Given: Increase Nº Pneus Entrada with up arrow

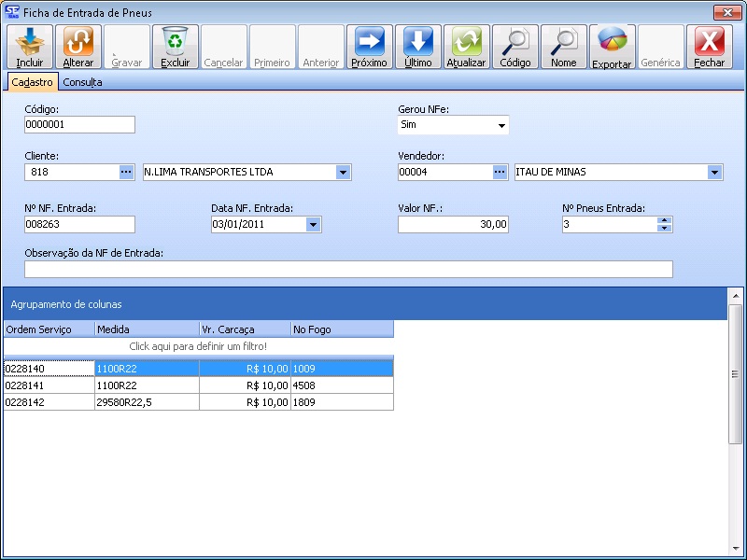Looking at the screenshot, I should point(664,220).
